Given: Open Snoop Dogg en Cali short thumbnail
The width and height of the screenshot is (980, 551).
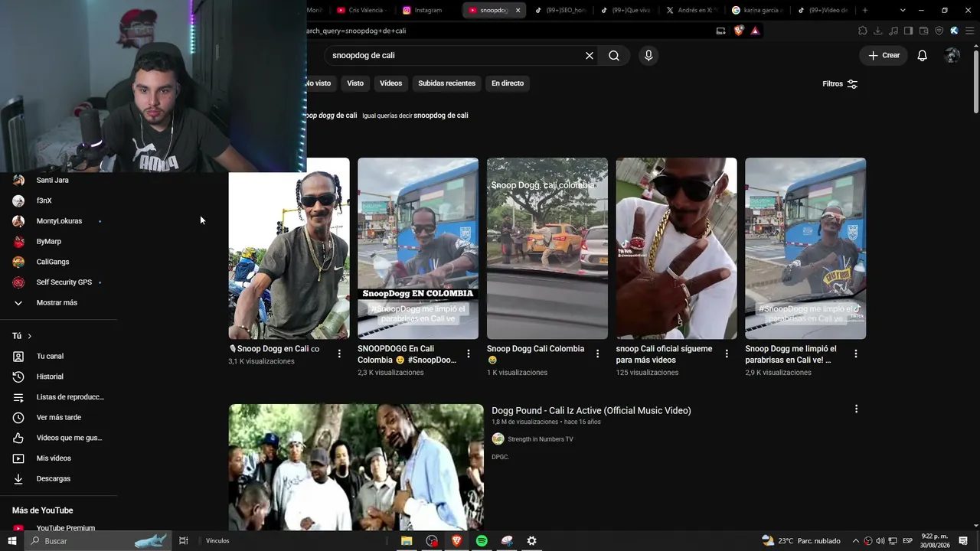Looking at the screenshot, I should tap(289, 248).
